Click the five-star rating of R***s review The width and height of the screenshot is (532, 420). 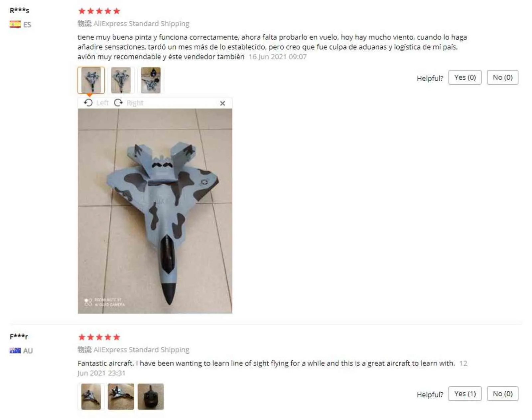[x=99, y=11]
